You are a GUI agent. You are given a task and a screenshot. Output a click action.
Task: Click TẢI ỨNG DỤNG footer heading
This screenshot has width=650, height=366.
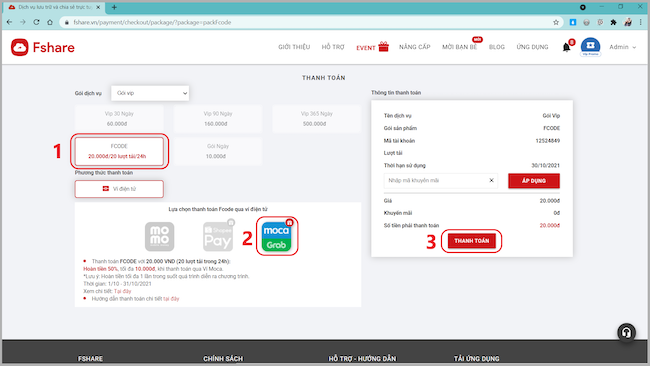pyautogui.click(x=476, y=359)
